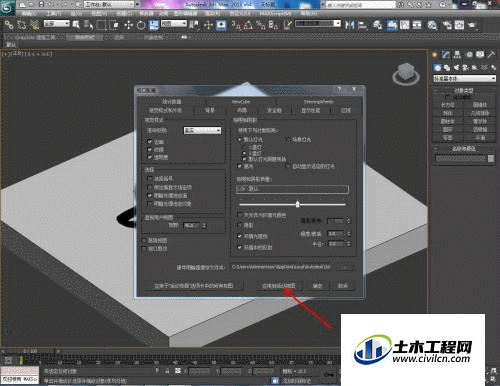
Task: Switch to the Modify command panel tab
Action: point(446,55)
